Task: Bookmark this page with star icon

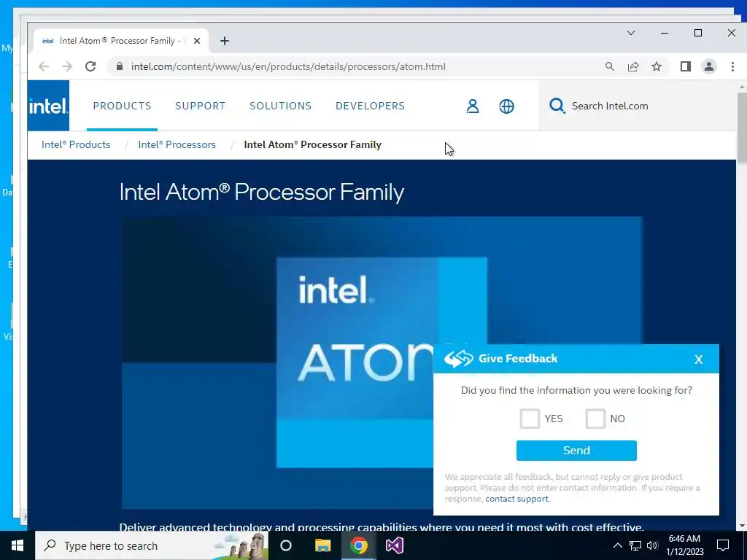Action: click(657, 66)
